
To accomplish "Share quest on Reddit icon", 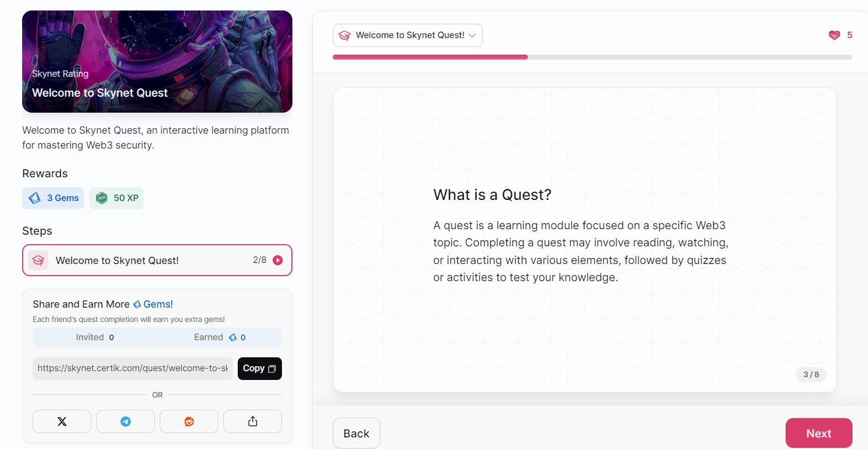I will (189, 421).
